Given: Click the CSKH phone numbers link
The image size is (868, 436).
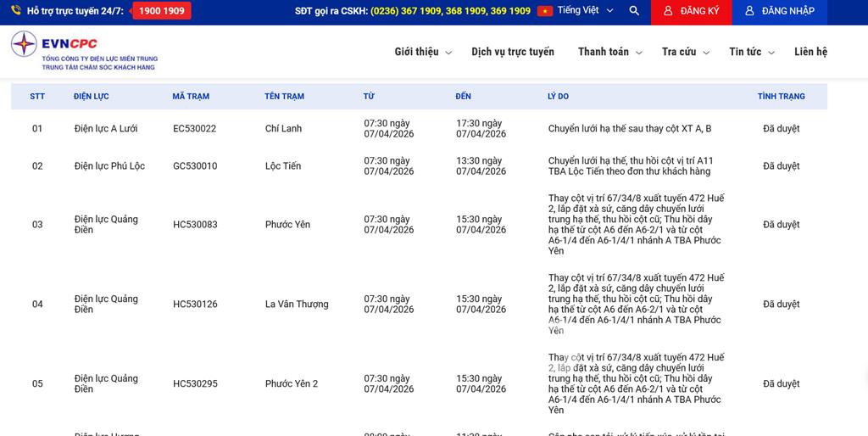Looking at the screenshot, I should [450, 11].
